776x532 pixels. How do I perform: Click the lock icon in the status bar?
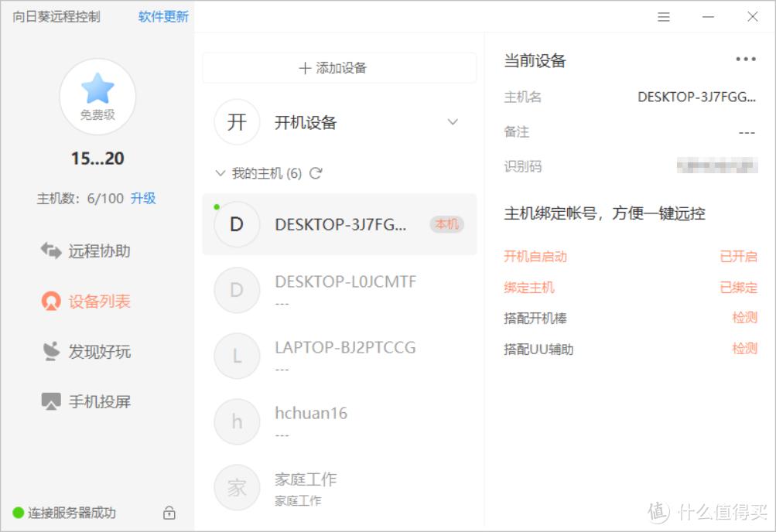[x=169, y=513]
